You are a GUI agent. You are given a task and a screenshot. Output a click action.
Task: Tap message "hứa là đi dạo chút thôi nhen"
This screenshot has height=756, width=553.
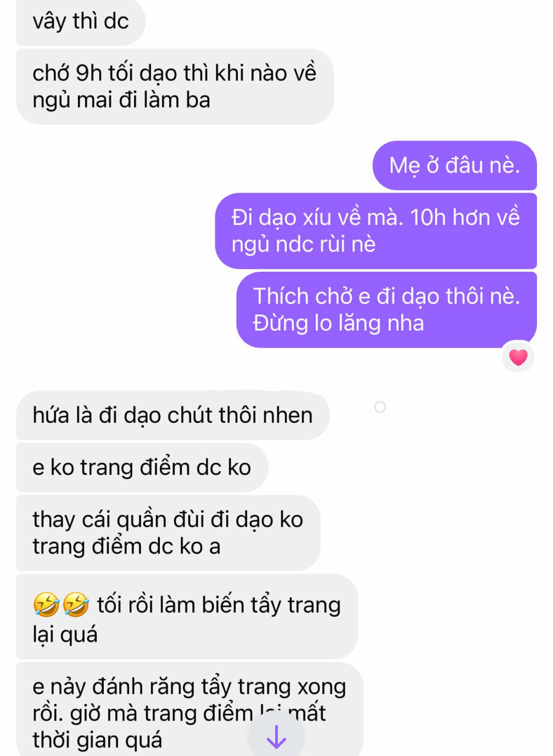pyautogui.click(x=172, y=415)
